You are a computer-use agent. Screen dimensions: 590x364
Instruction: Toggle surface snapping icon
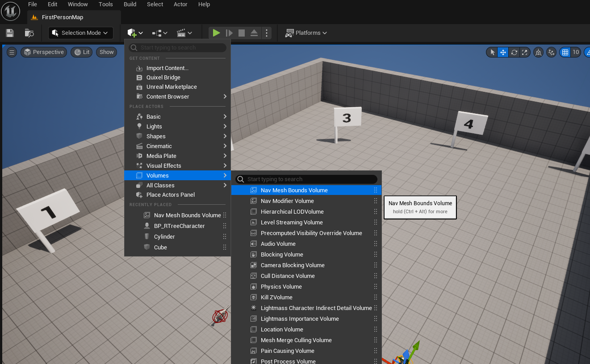tap(552, 52)
